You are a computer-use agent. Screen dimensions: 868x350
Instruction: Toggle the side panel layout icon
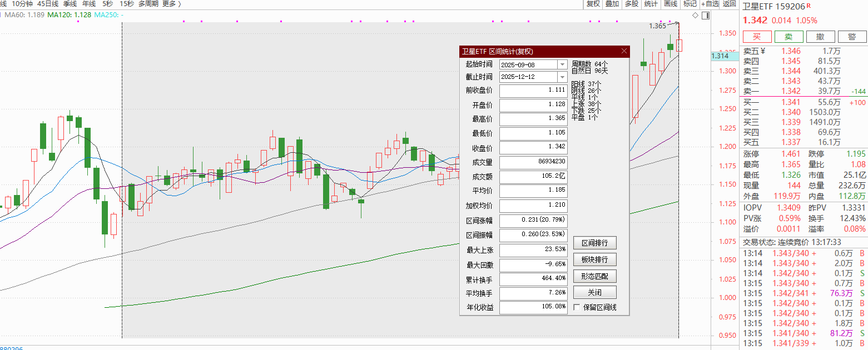pos(705,15)
